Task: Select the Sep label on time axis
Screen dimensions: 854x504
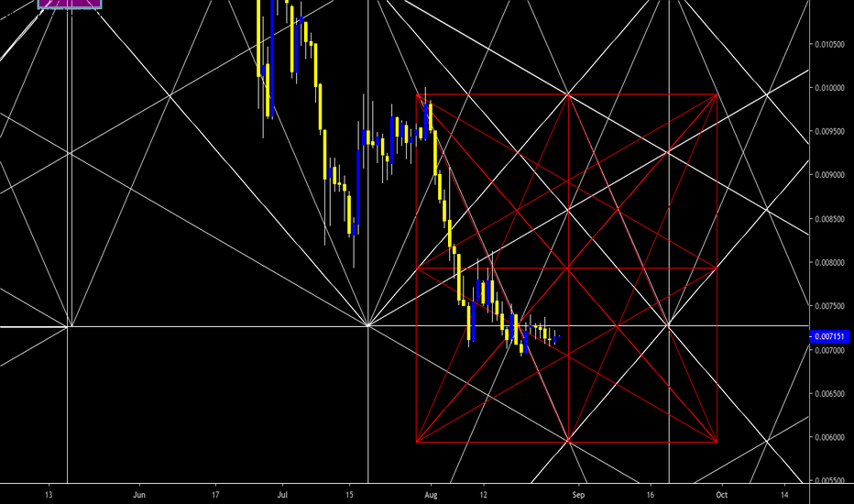Action: pos(578,495)
